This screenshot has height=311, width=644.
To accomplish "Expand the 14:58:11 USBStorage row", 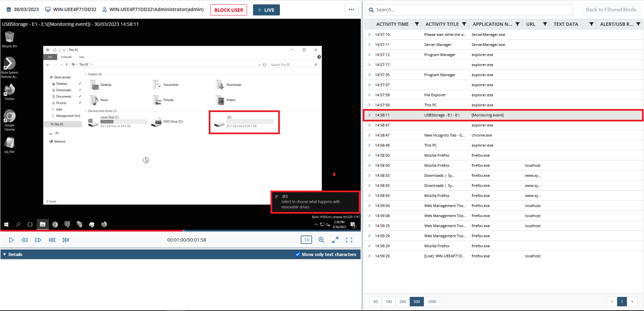I will click(x=369, y=115).
